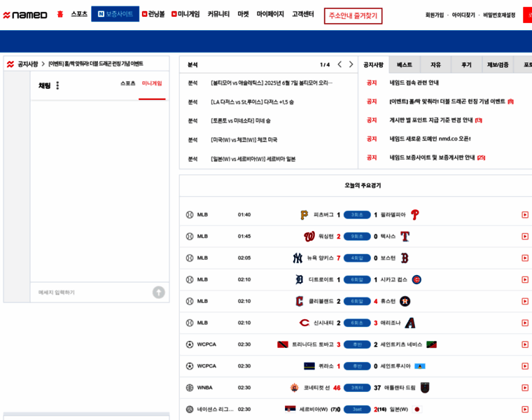
Task: Open the 커뮤니티 menu
Action: coord(218,14)
